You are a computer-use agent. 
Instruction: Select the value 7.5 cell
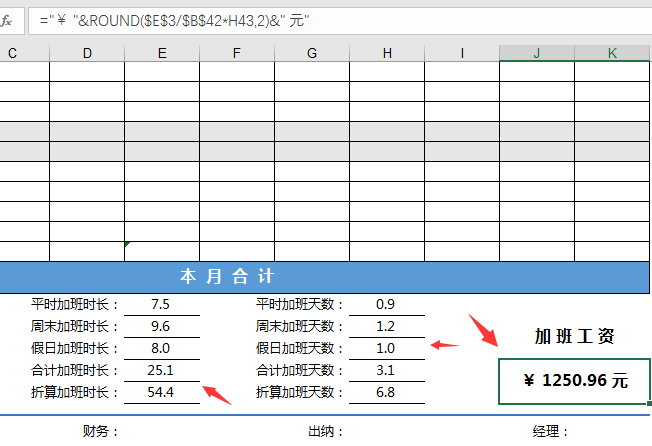(162, 304)
